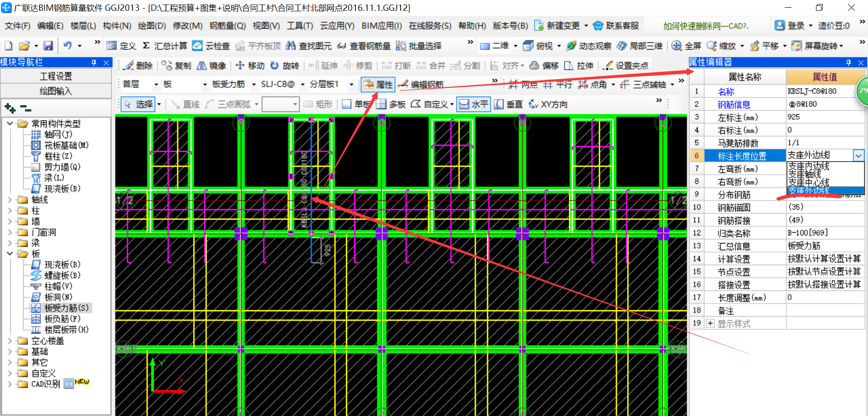Open 板受力筋 component dropdown
The height and width of the screenshot is (416, 868).
254,84
